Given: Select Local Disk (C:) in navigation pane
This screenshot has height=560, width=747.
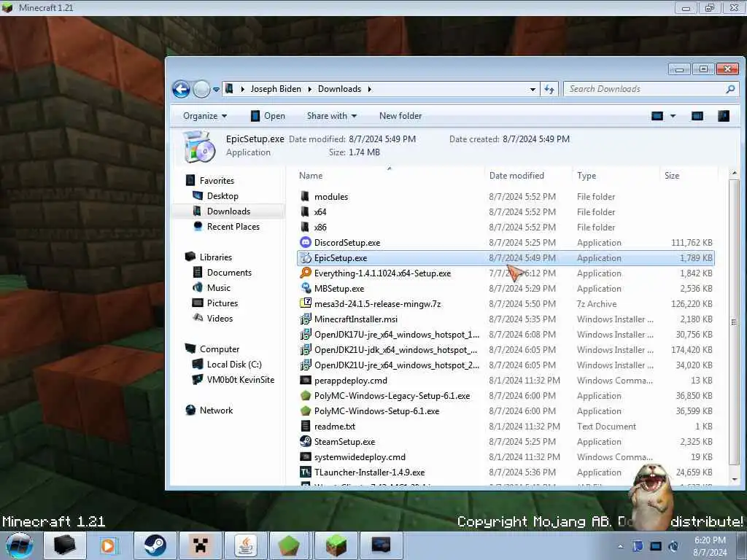Looking at the screenshot, I should pyautogui.click(x=234, y=365).
